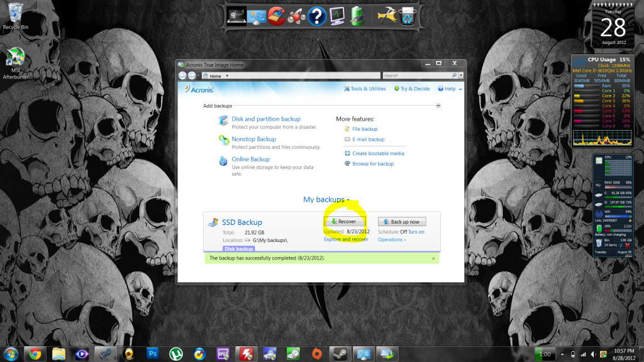The image size is (644, 362).
Task: Click the Windows Start orb
Action: pyautogui.click(x=11, y=354)
